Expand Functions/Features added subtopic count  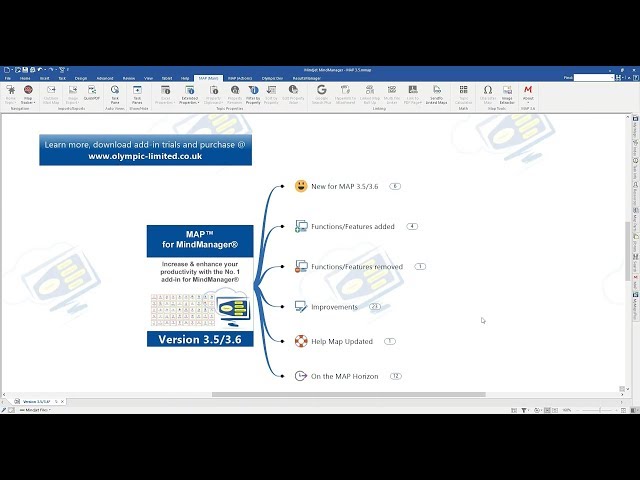(412, 226)
